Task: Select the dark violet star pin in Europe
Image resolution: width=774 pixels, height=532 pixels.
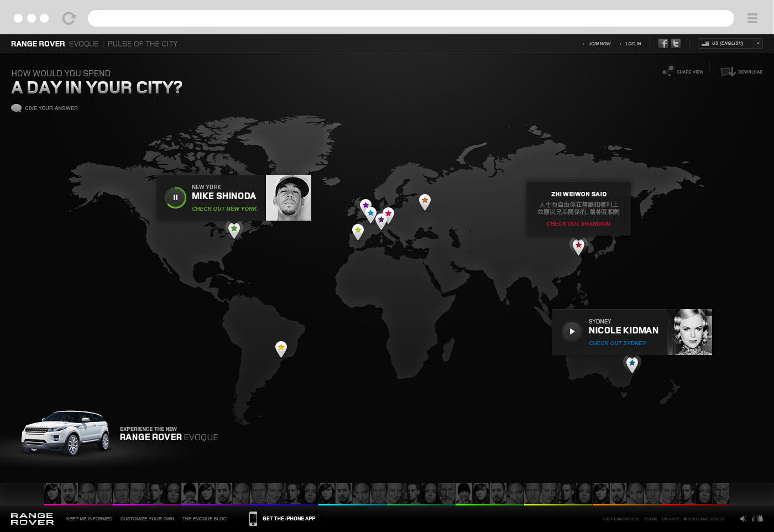Action: point(381,221)
